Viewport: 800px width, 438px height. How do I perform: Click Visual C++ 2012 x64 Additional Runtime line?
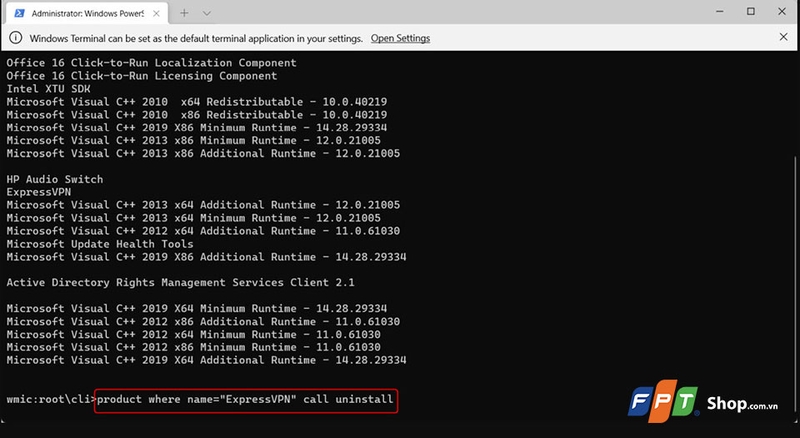tap(203, 231)
